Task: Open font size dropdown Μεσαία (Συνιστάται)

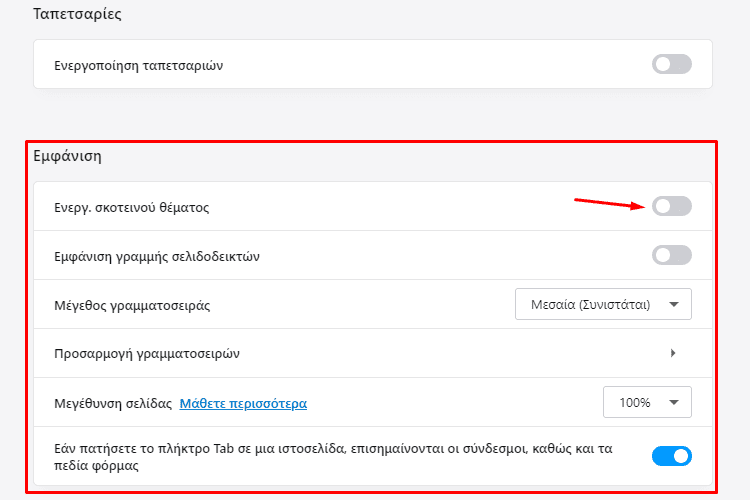Action: coord(603,304)
